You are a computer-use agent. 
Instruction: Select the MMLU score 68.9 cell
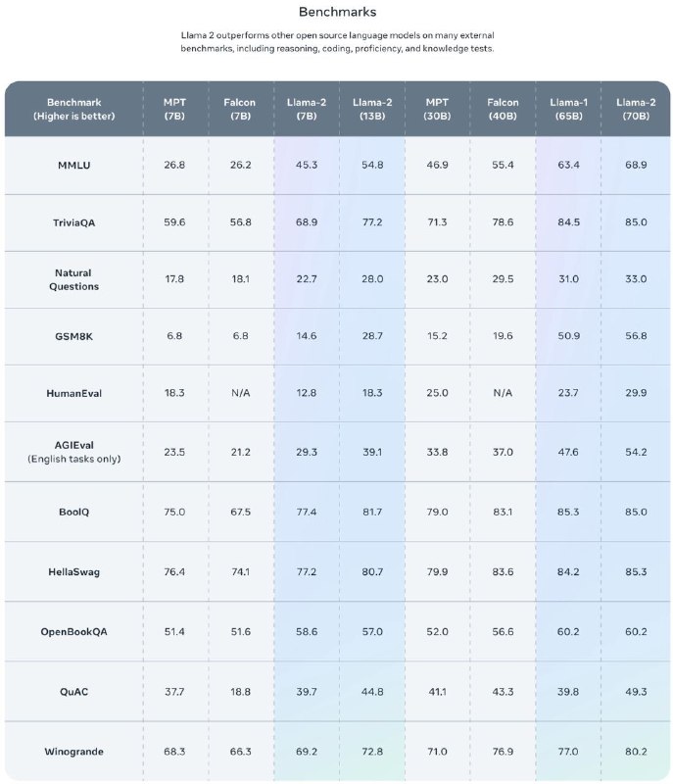pos(636,165)
